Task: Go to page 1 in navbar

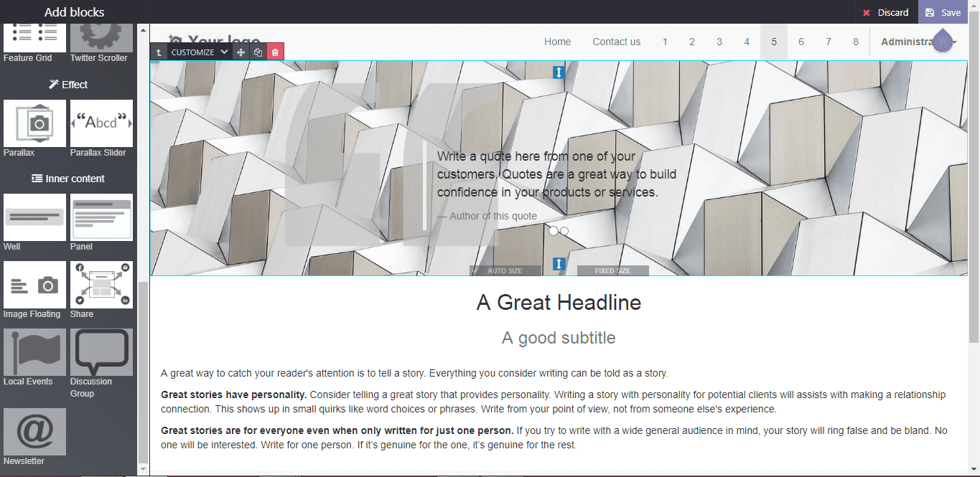Action: [x=665, y=42]
